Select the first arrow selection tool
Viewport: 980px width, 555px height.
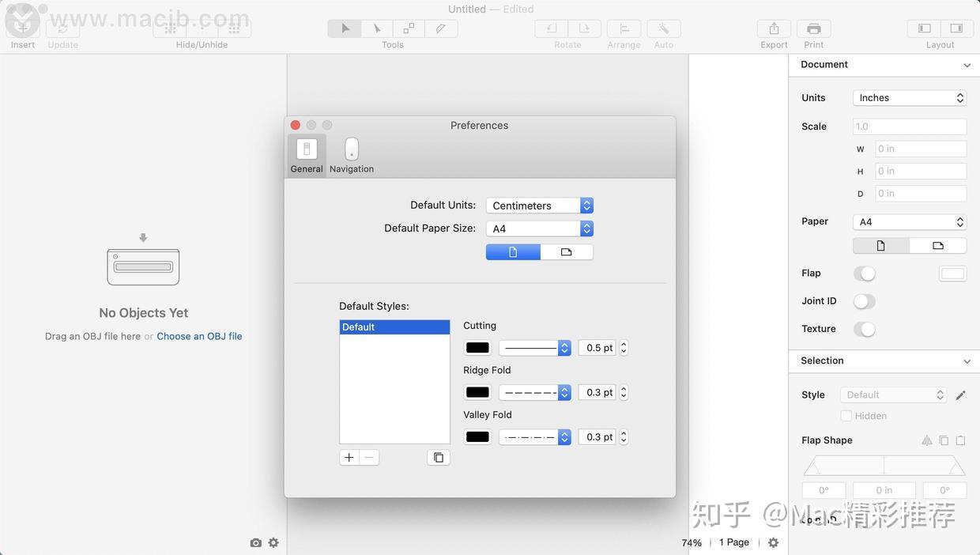(x=344, y=28)
